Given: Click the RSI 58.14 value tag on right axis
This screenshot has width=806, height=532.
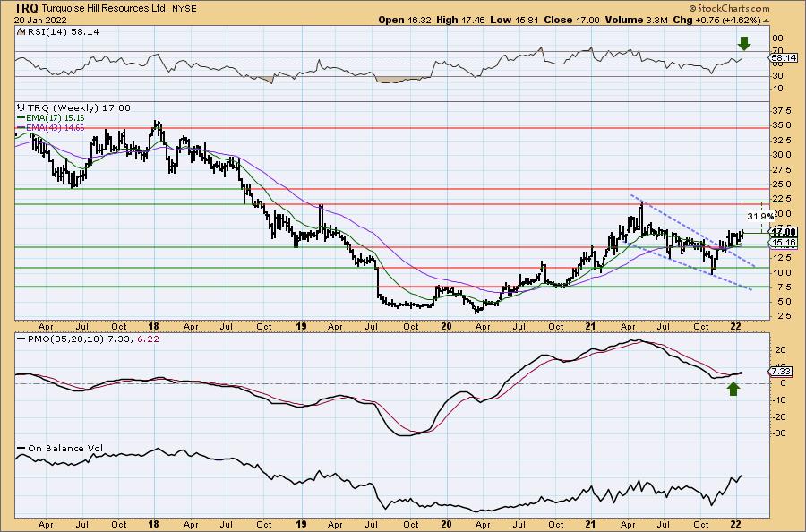Looking at the screenshot, I should coord(783,58).
